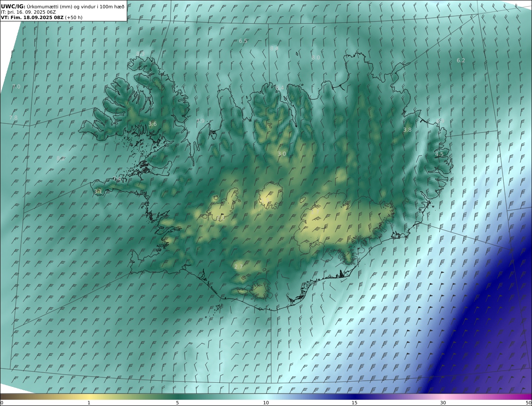The image size is (532, 406).
Task: Click the 7.9 value label
Action: [200, 121]
